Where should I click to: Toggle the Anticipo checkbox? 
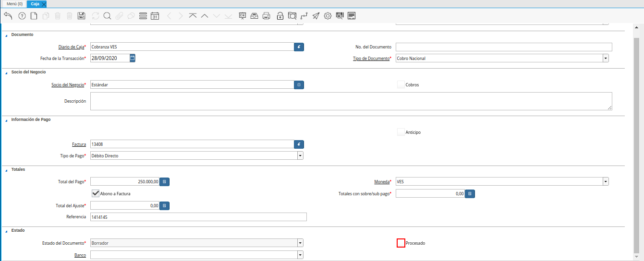click(x=401, y=132)
